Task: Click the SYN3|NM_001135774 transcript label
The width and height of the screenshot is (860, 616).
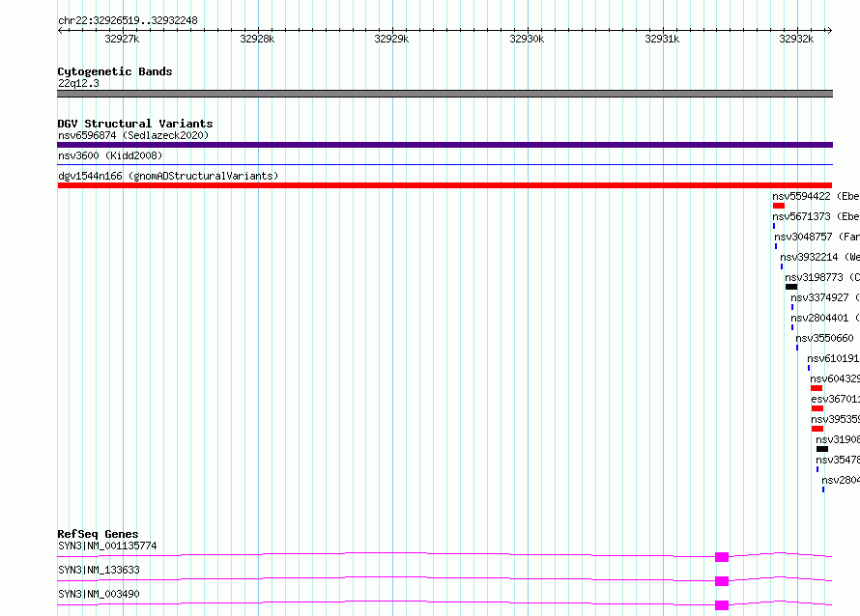Action: pos(107,546)
